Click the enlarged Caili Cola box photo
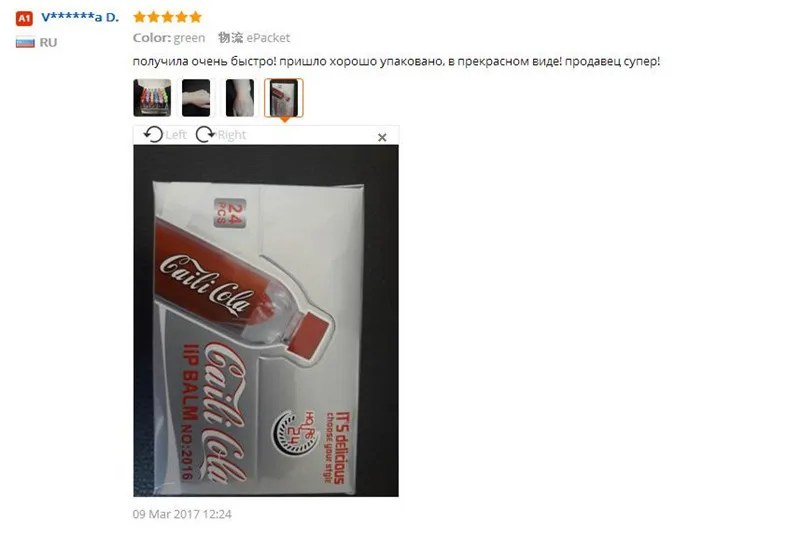Screen dimensions: 800x536 tap(266, 320)
